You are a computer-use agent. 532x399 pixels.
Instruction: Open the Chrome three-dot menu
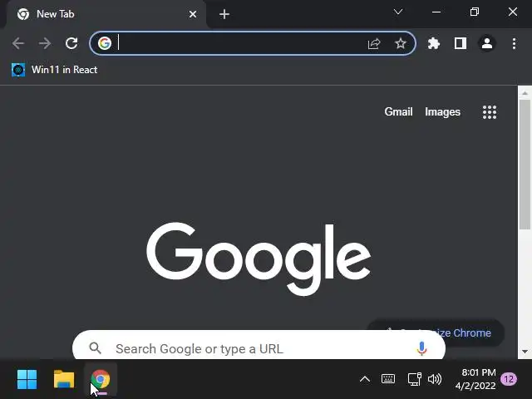tap(514, 43)
